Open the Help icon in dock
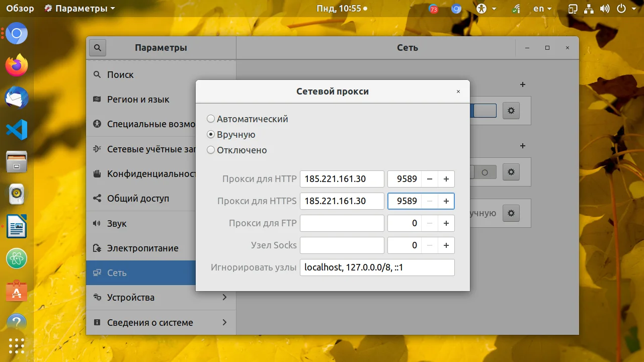The image size is (644, 362). tap(17, 322)
